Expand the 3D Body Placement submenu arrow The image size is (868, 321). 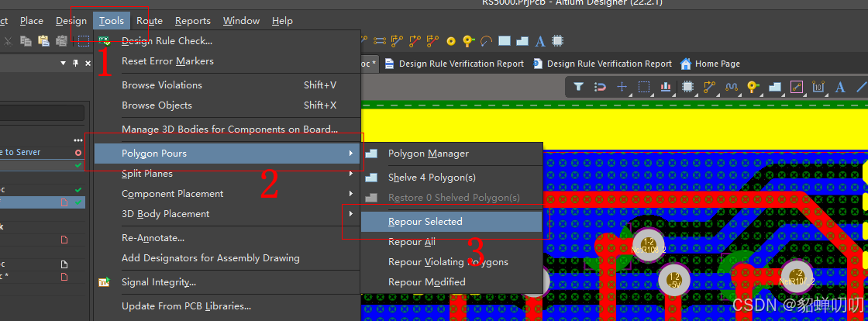click(x=351, y=214)
